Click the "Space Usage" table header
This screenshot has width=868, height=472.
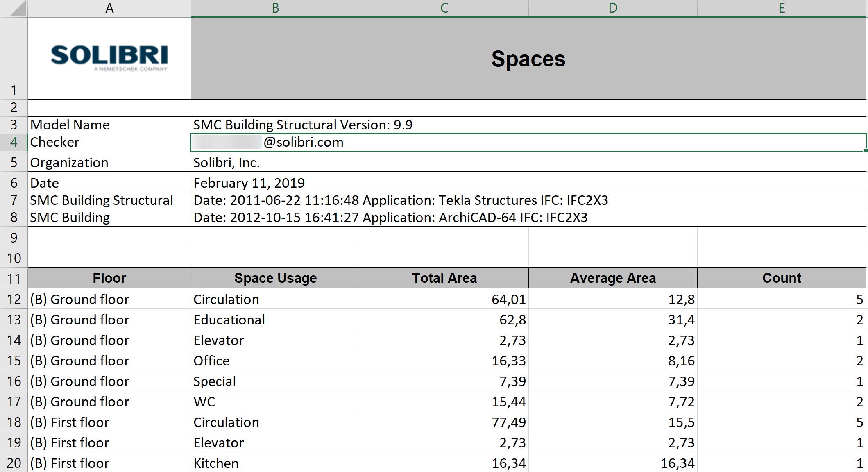[x=275, y=278]
